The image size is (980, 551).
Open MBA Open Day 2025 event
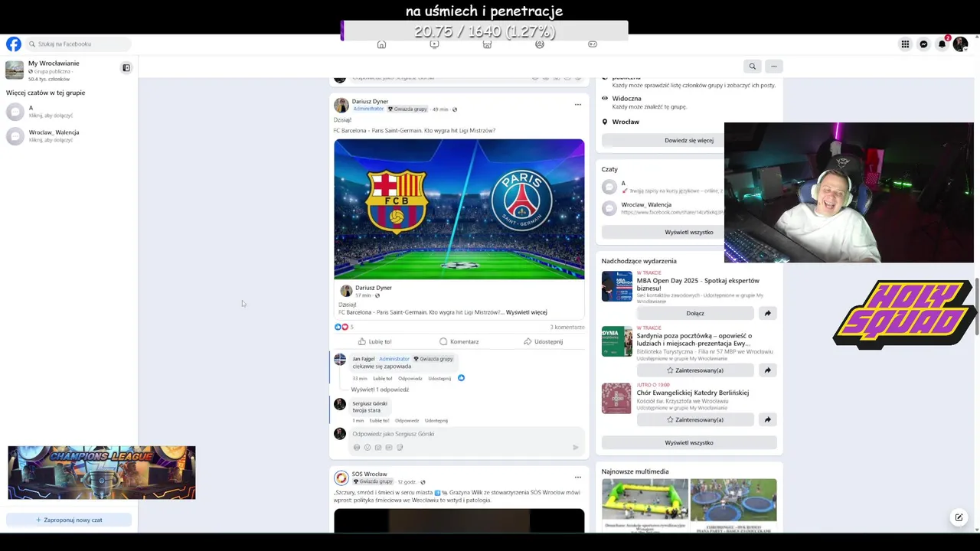(x=697, y=284)
